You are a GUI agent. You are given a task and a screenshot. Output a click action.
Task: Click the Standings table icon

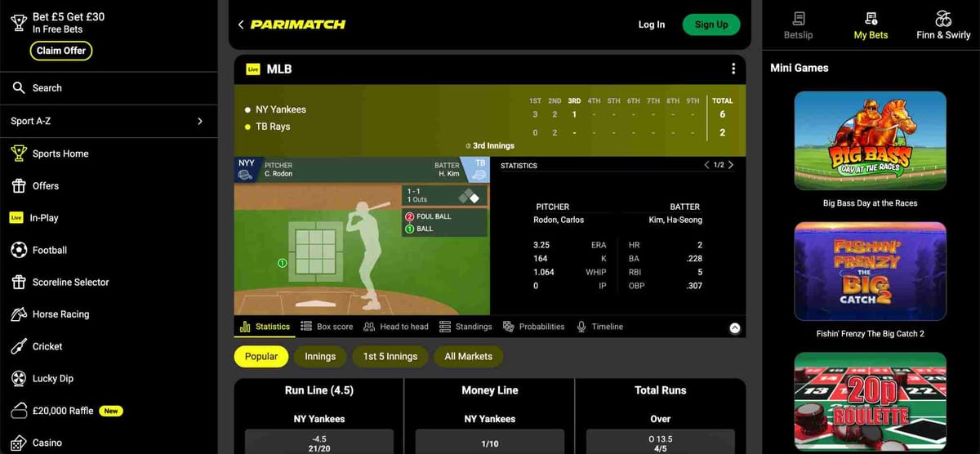tap(445, 327)
